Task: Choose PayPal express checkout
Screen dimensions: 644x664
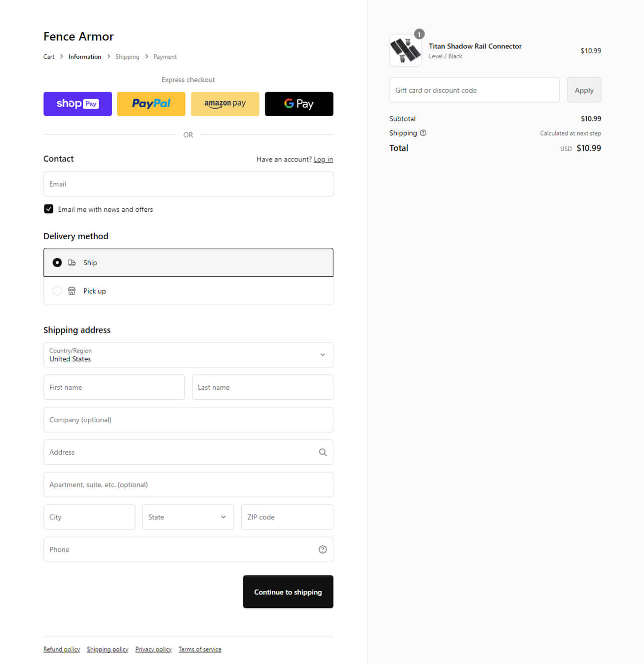Action: click(x=151, y=104)
